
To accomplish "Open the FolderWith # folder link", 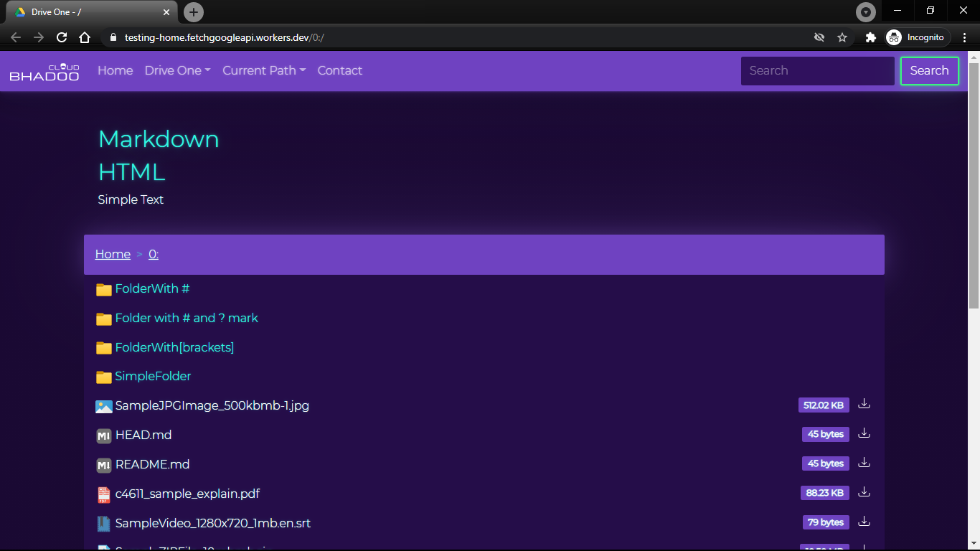I will click(152, 288).
